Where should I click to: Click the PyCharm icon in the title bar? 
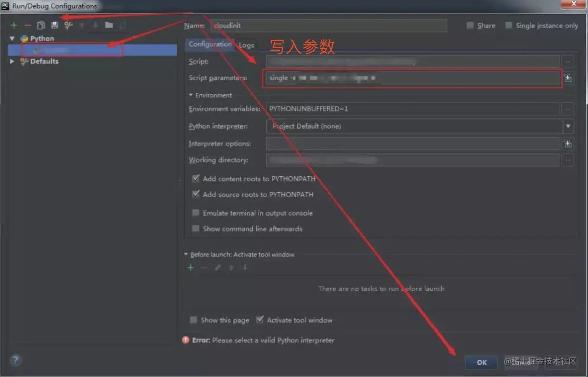(6, 6)
